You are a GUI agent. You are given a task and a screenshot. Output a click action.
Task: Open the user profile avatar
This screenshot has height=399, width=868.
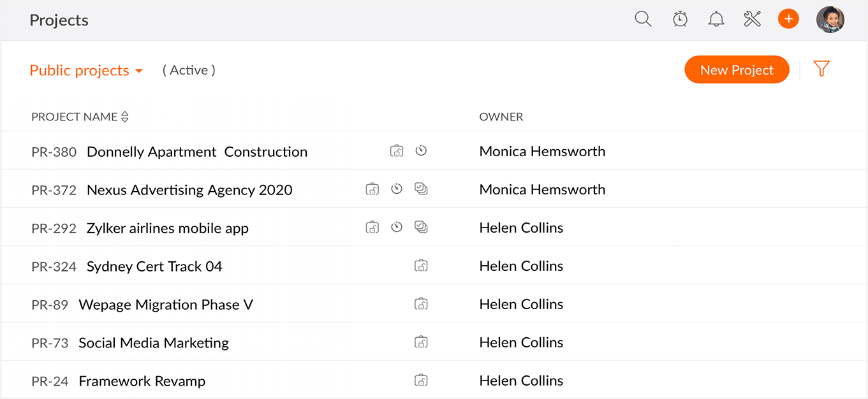tap(830, 20)
